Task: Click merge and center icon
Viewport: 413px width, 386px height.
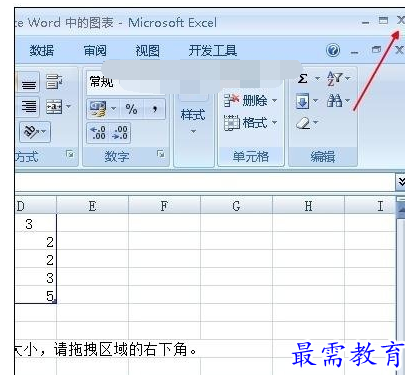Action: click(x=54, y=107)
